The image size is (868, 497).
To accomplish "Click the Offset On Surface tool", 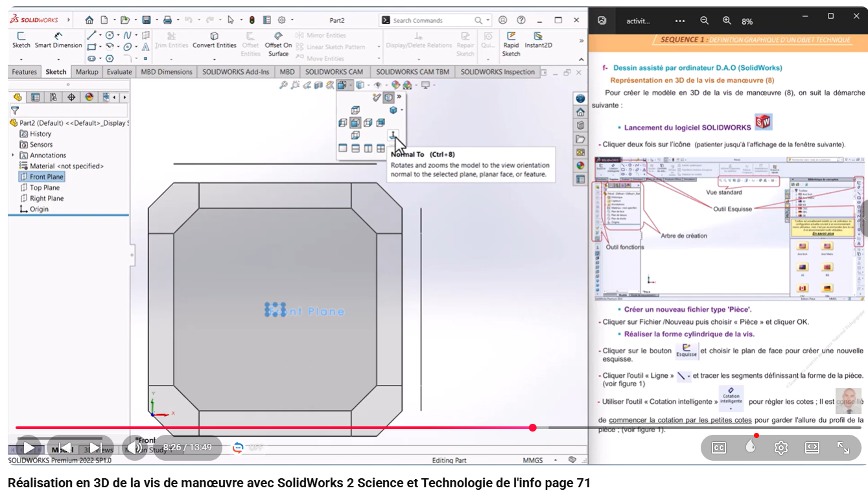I will pyautogui.click(x=278, y=44).
